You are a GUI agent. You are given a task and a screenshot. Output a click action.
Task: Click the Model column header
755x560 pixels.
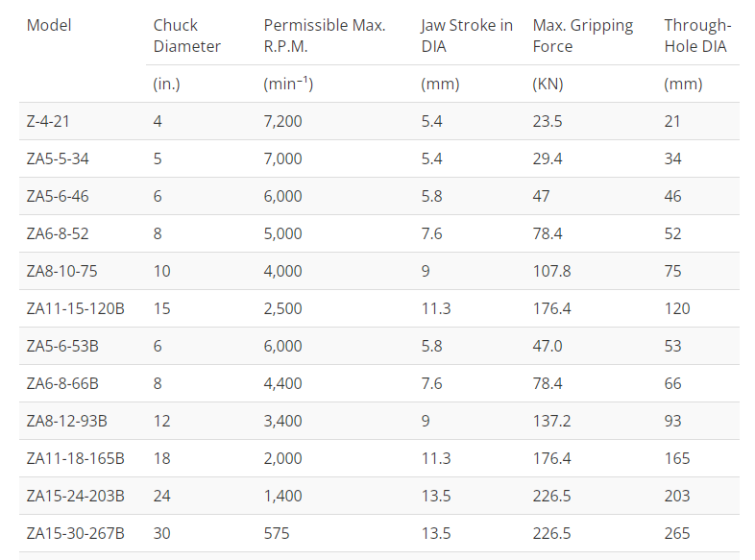49,25
